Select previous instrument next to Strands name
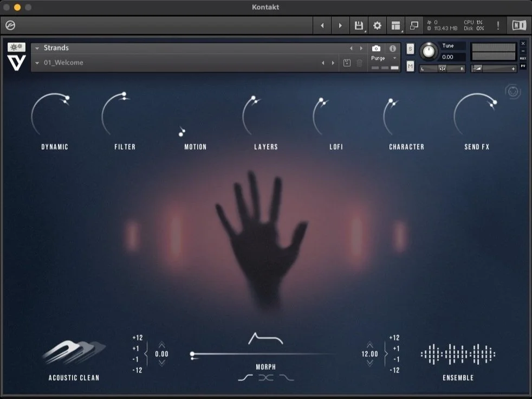The image size is (532, 399). 351,49
